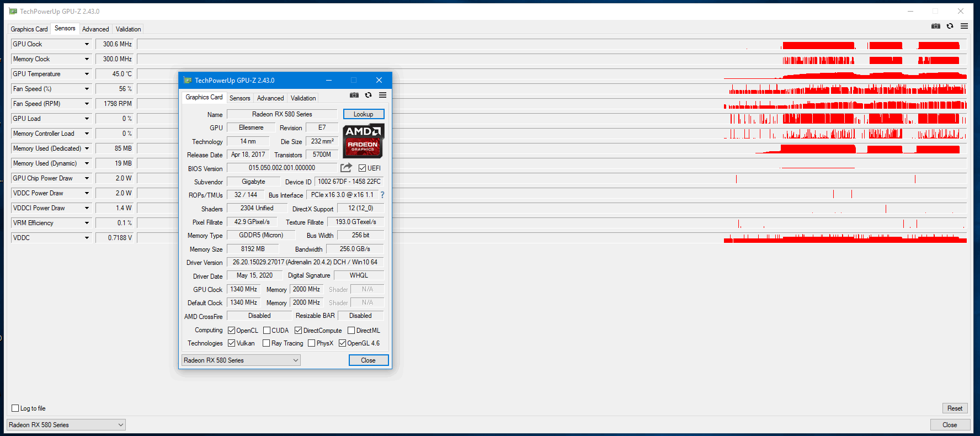Open the Fan Speed (%) sensor dropdown

(x=87, y=89)
